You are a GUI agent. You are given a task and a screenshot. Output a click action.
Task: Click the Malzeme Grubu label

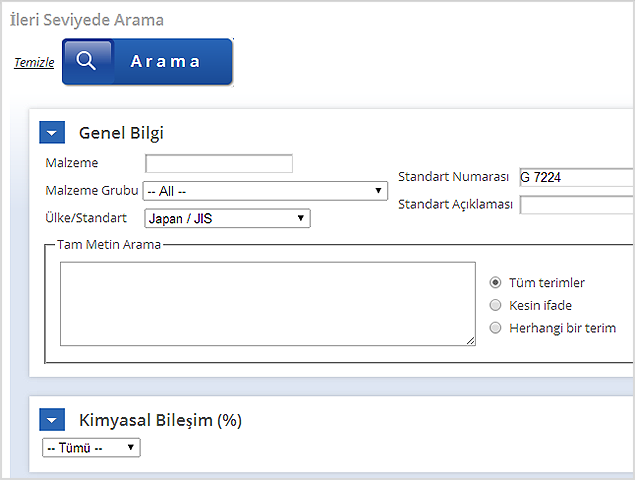(x=92, y=190)
